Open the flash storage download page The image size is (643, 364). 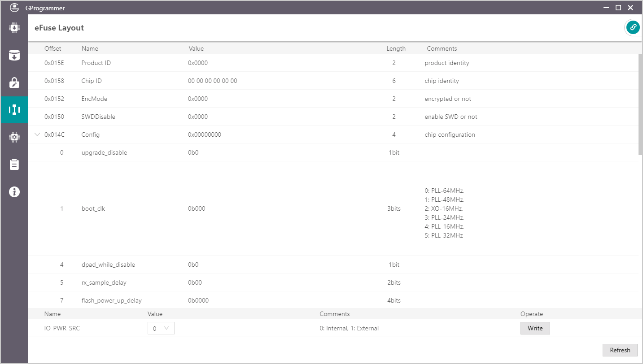tap(14, 55)
